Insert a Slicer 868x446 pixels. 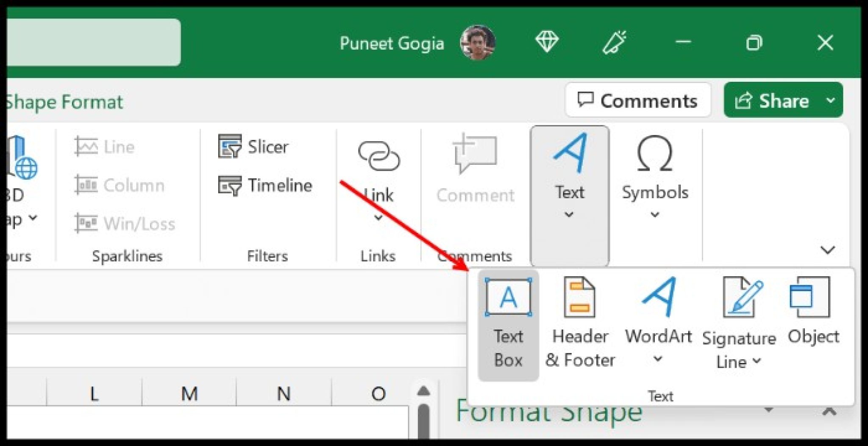[254, 147]
